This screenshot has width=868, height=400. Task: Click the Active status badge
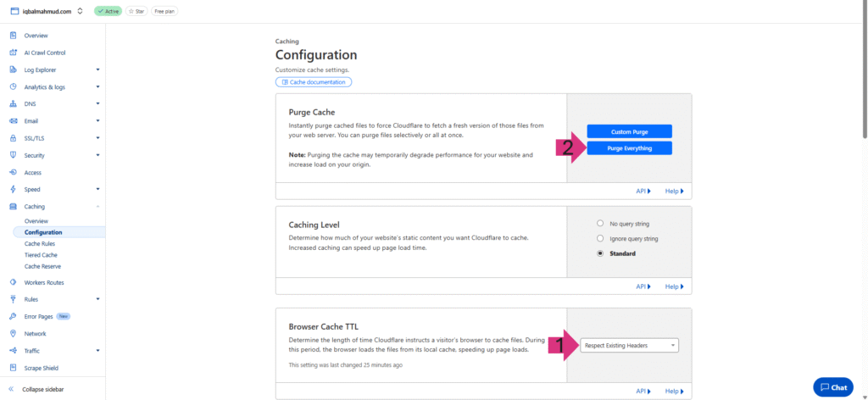coord(108,11)
